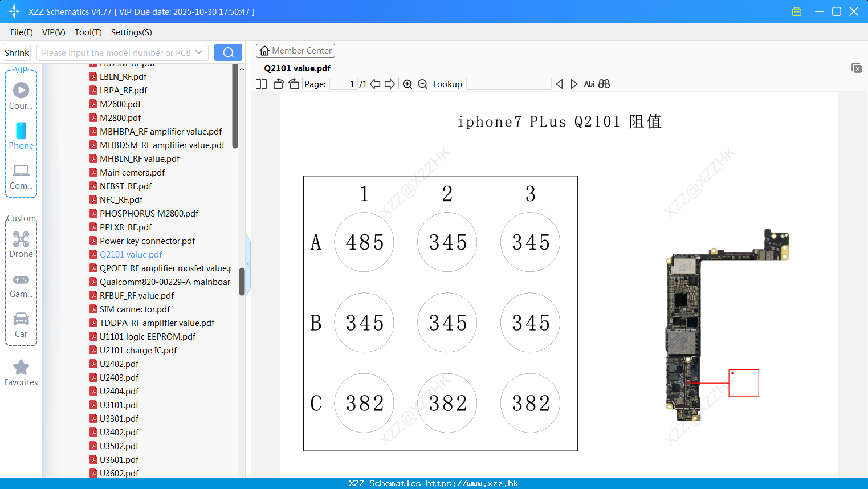
Task: Open M2800.pdf
Action: click(x=120, y=117)
